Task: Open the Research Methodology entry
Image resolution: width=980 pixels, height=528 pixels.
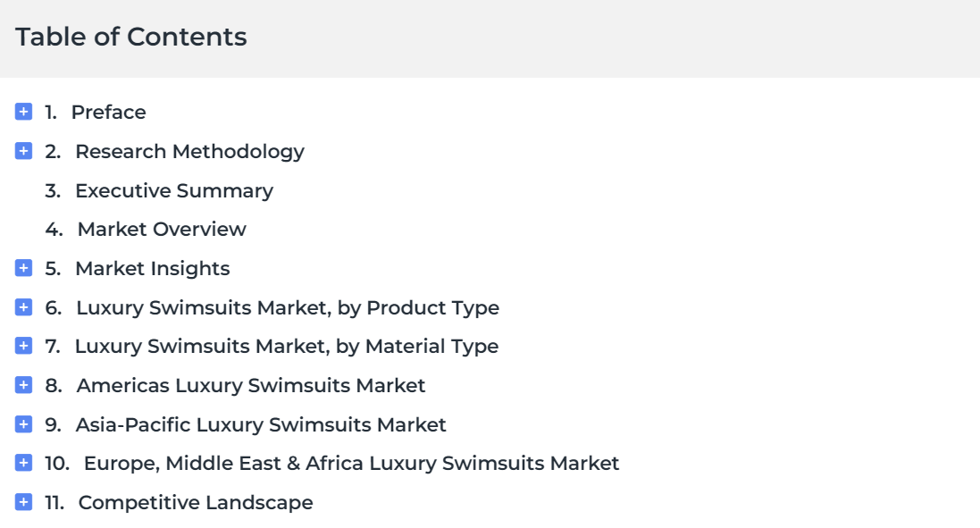Action: click(x=190, y=152)
